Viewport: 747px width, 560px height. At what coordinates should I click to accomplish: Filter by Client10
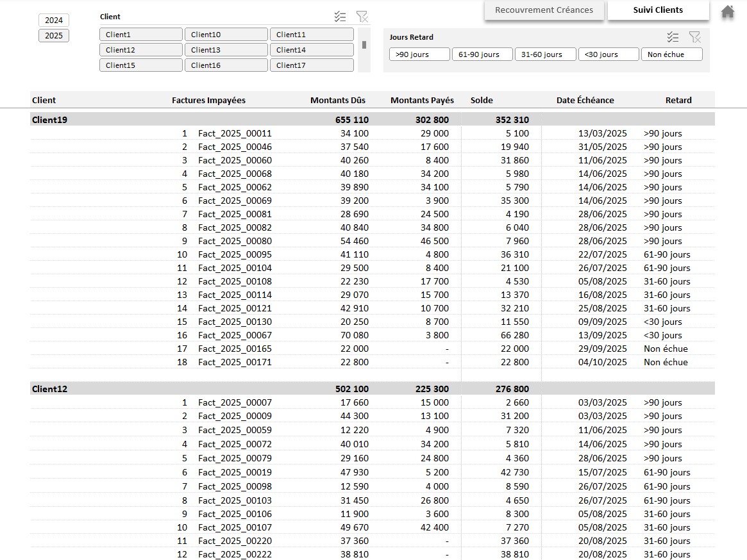coord(226,35)
